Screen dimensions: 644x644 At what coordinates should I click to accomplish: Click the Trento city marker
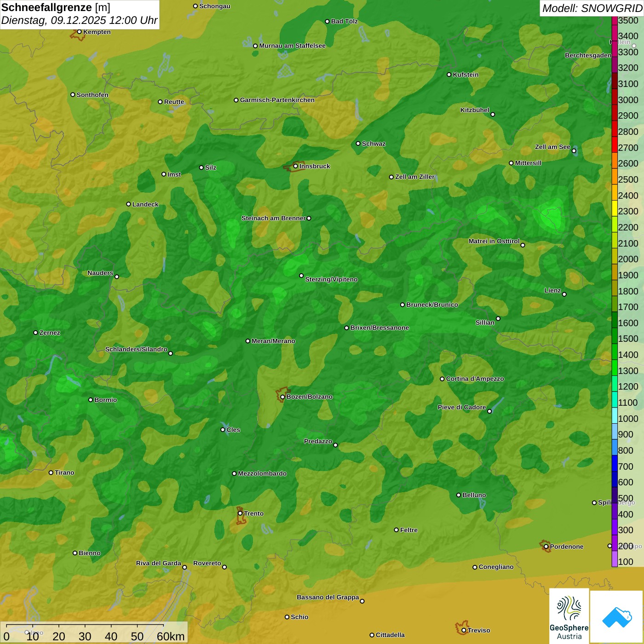pos(240,513)
